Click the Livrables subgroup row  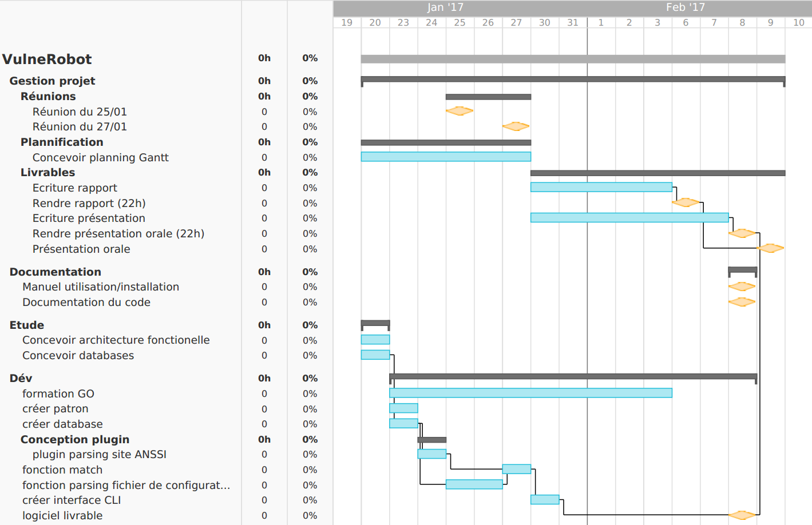47,172
